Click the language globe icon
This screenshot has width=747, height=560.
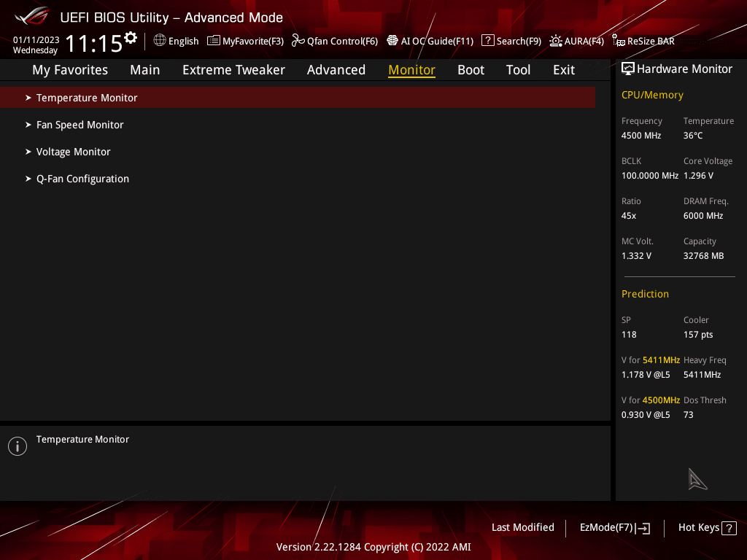[160, 41]
